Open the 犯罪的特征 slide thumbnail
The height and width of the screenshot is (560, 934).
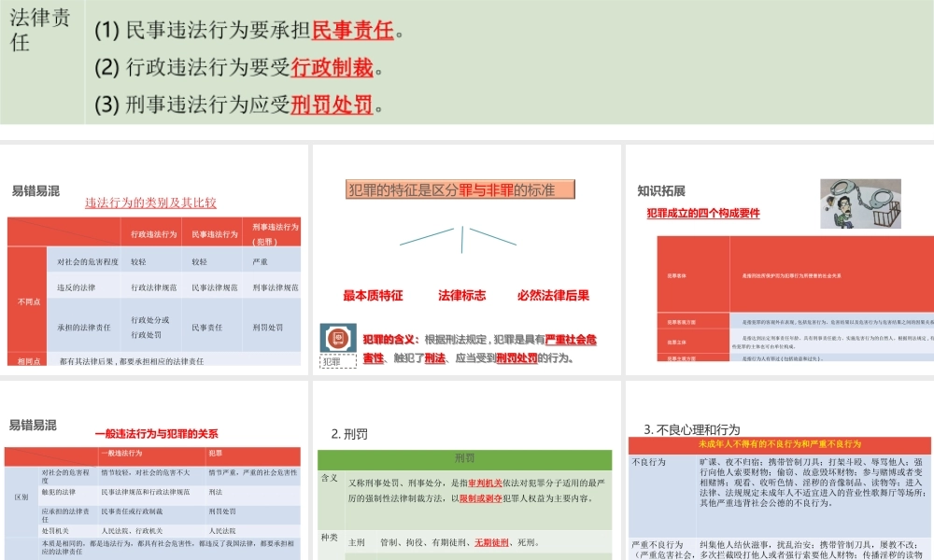[467, 259]
